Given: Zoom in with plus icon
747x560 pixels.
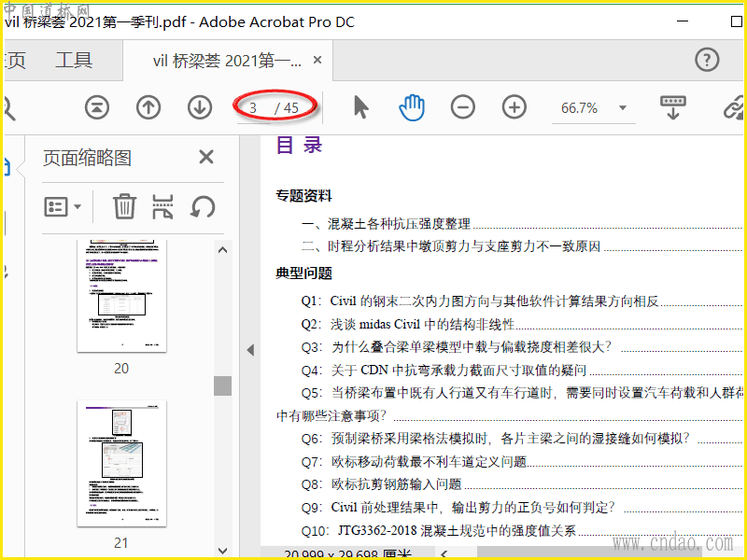Looking at the screenshot, I should [514, 107].
